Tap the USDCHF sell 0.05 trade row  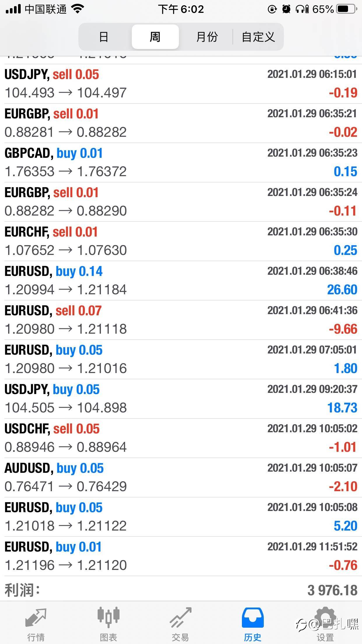point(181,438)
